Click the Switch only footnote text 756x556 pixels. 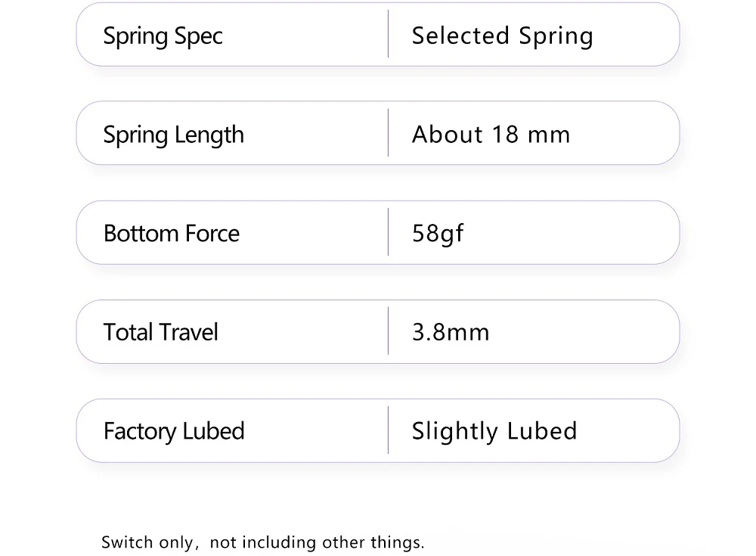click(x=262, y=542)
